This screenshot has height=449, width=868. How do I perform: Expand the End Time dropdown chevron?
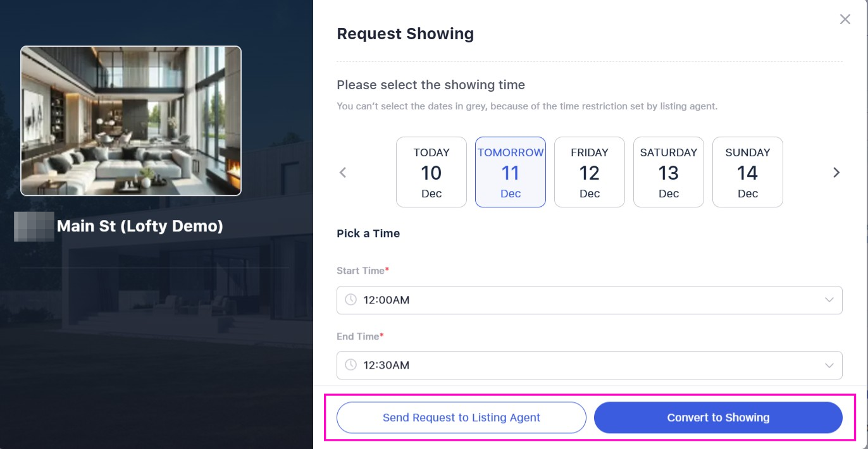point(829,365)
